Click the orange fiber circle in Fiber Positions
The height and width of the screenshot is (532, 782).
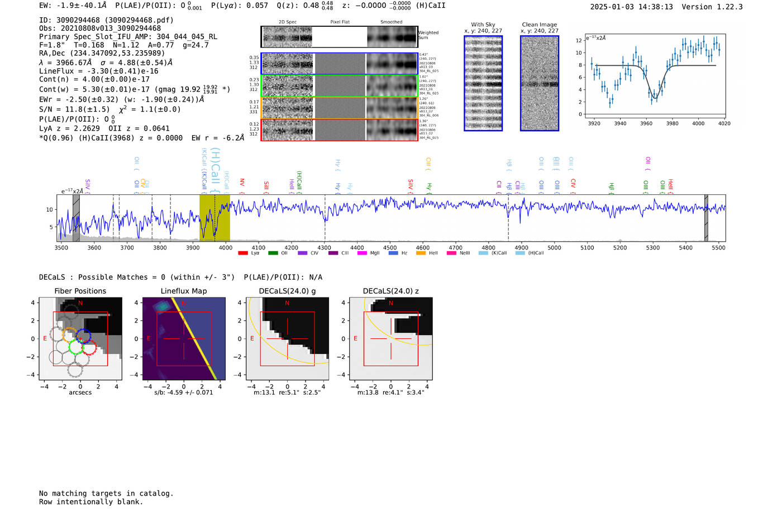coord(69,335)
